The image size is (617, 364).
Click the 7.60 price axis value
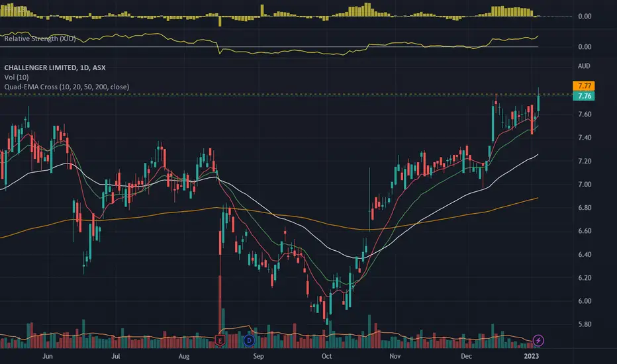[x=585, y=114]
